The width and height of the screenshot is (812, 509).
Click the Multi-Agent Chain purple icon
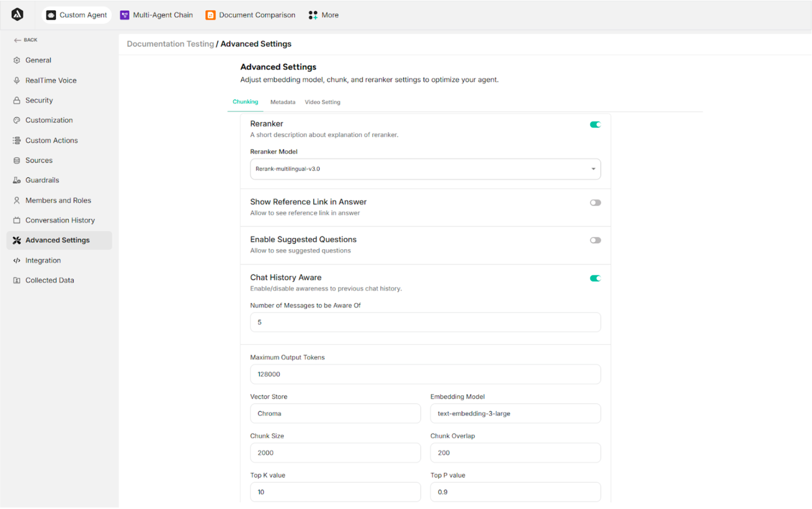(x=125, y=15)
